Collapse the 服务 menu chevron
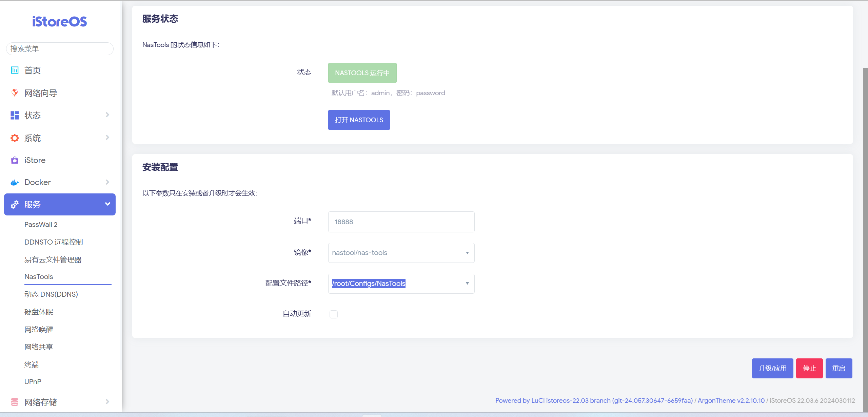This screenshot has width=868, height=417. pos(107,204)
